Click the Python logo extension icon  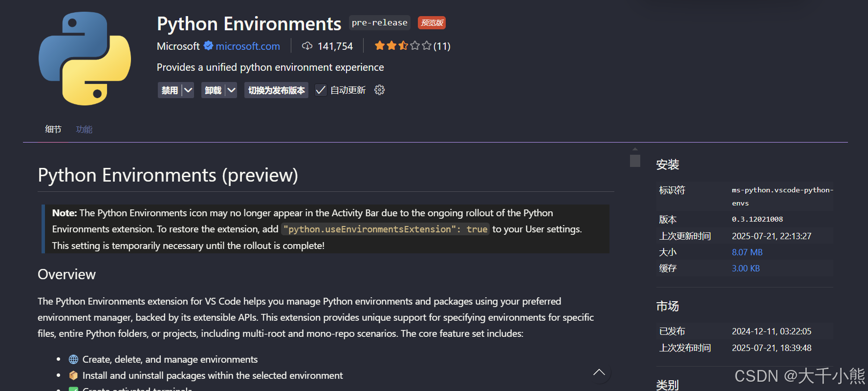pos(85,59)
